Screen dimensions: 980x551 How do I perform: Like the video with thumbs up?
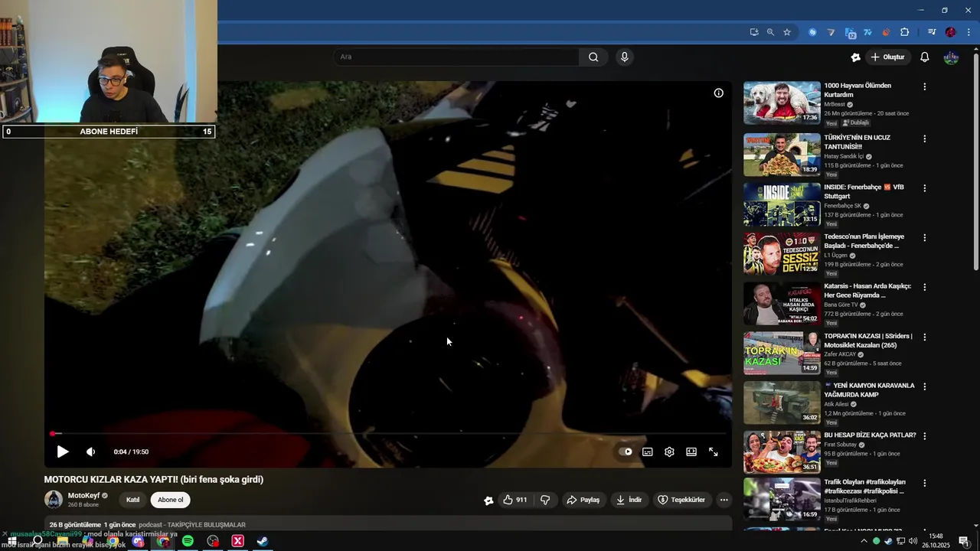[514, 500]
